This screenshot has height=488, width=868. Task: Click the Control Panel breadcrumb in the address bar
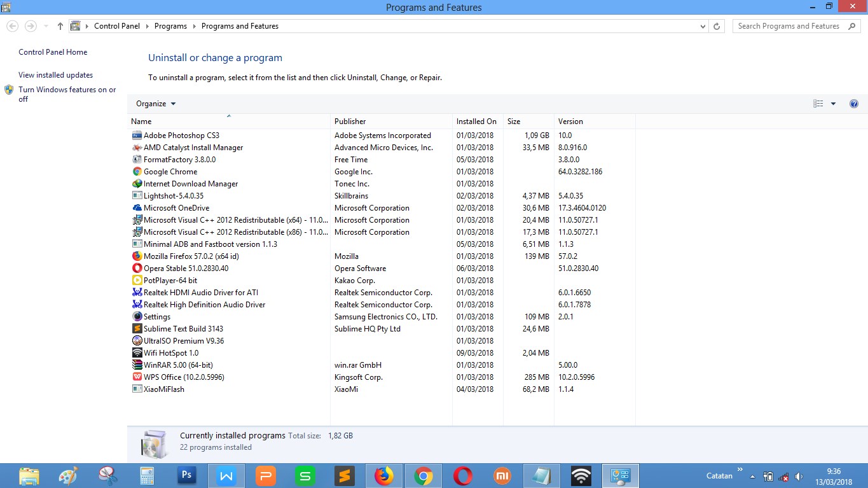(117, 26)
